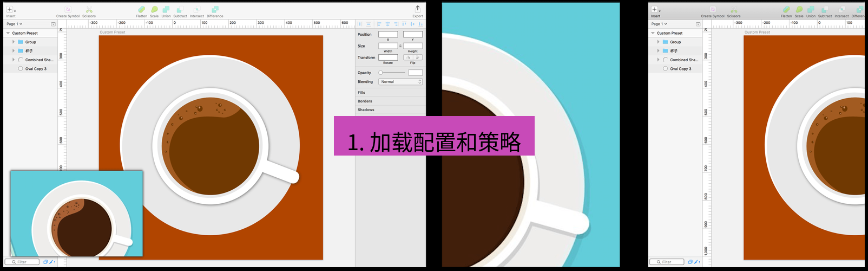The width and height of the screenshot is (868, 271).
Task: Click the distribute vertically icon in the inspector
Action: [x=369, y=24]
